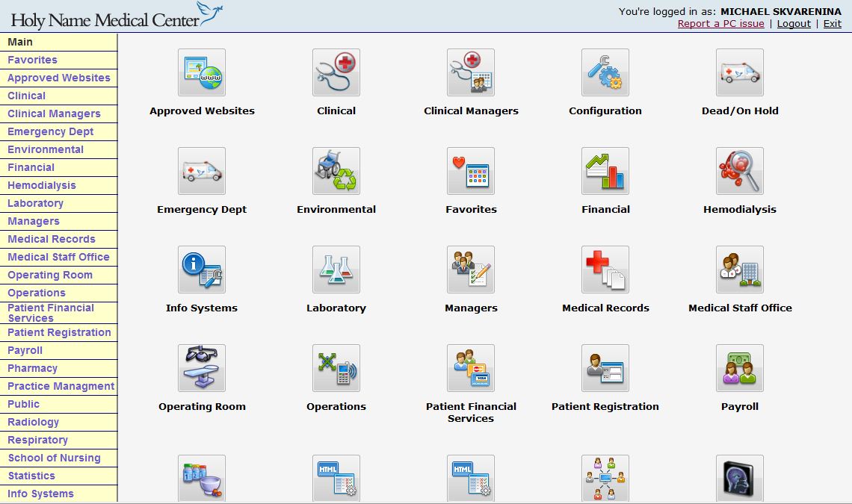The image size is (852, 504).
Task: Open the Laboratory flasks icon
Action: point(336,270)
